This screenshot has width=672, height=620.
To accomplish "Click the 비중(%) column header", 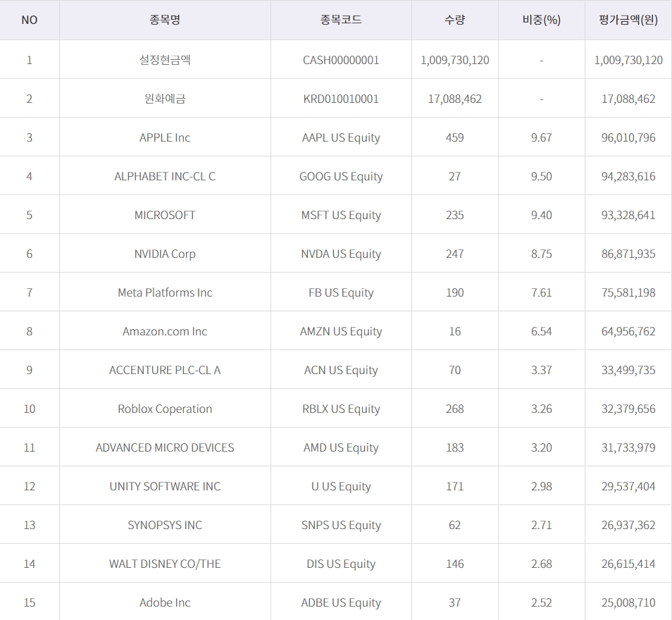I will 541,20.
